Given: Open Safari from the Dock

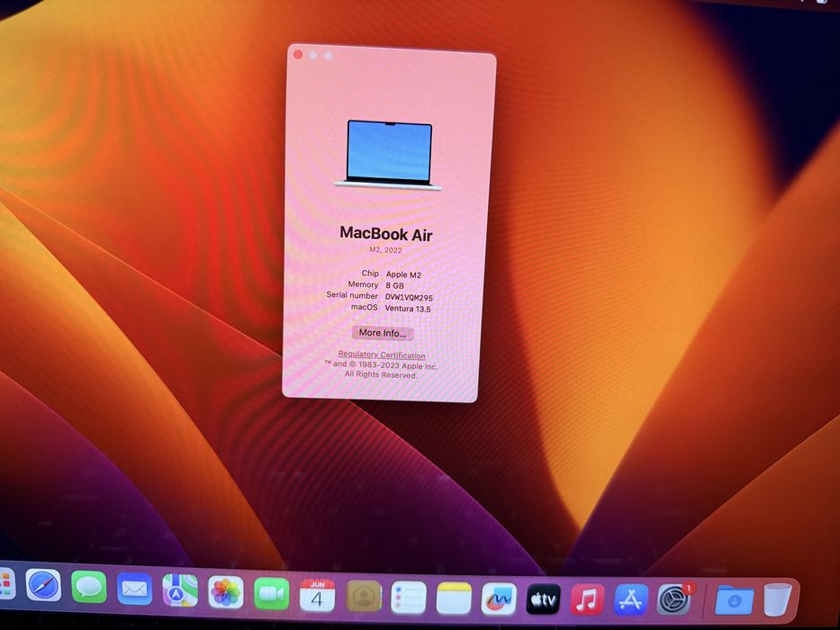Looking at the screenshot, I should pyautogui.click(x=43, y=585).
